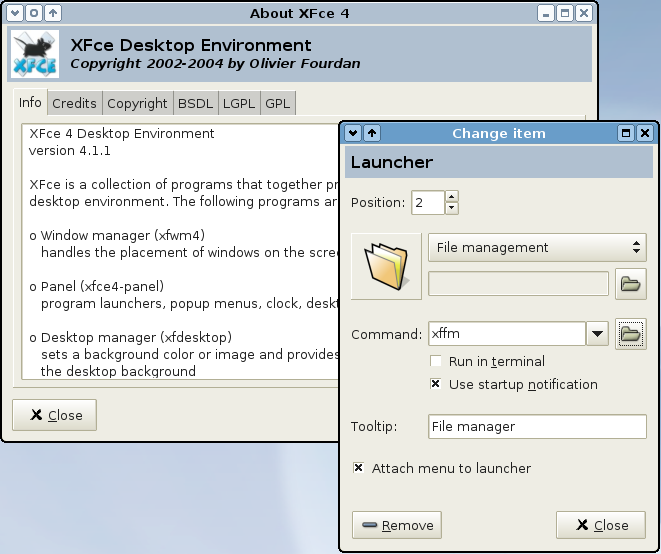Screen dimensions: 661x554
Task: Open the File management icon type dropdown
Action: [537, 247]
